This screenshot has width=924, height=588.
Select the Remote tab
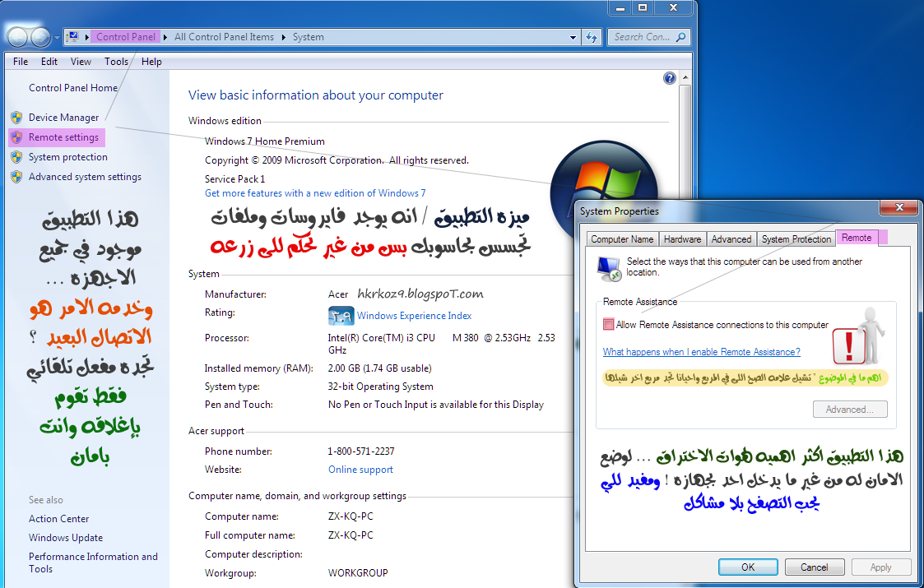click(857, 238)
